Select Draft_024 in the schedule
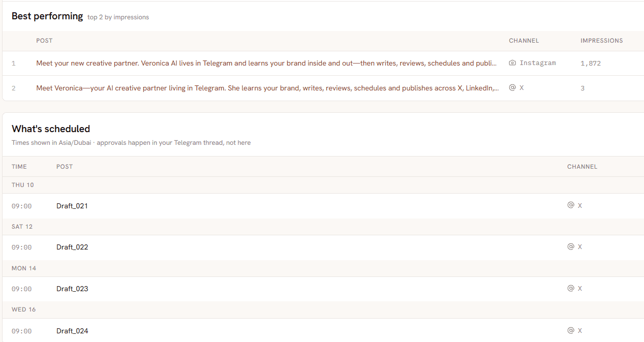 coord(72,331)
